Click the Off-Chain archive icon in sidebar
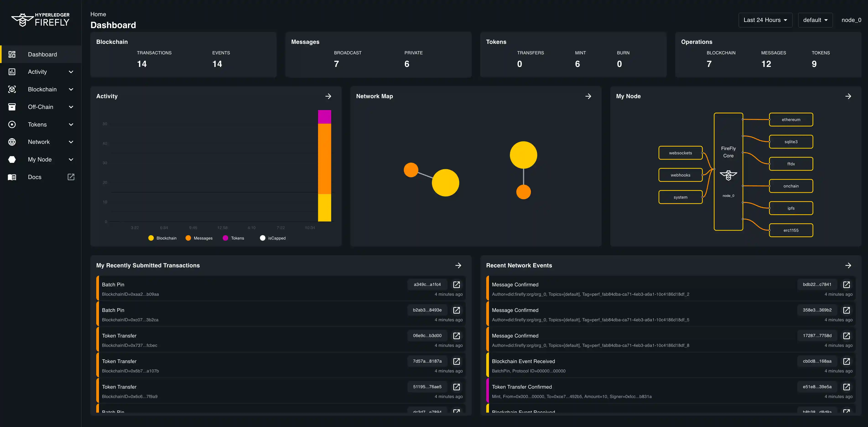The width and height of the screenshot is (868, 427). [12, 107]
